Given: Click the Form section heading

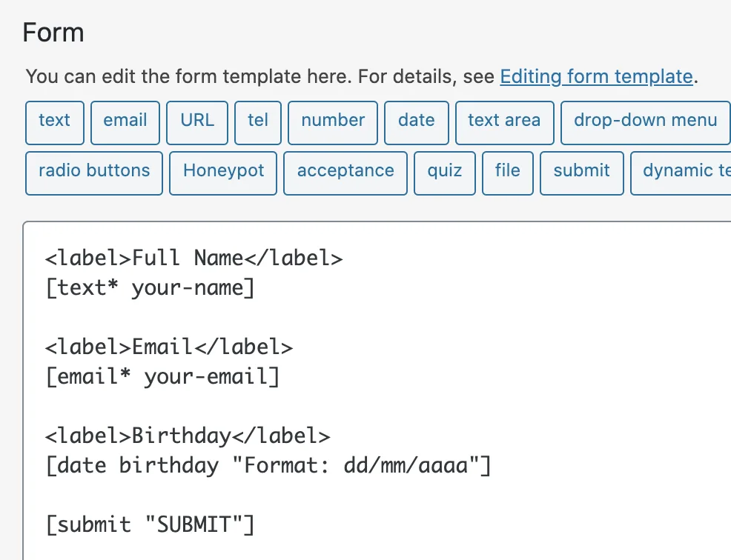Looking at the screenshot, I should pyautogui.click(x=53, y=32).
